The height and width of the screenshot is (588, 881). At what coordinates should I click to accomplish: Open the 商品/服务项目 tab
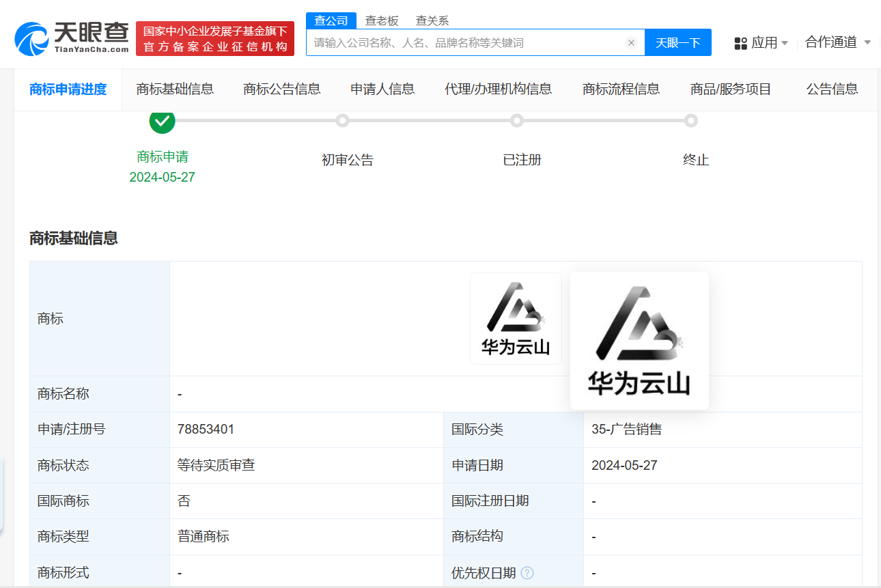[731, 89]
